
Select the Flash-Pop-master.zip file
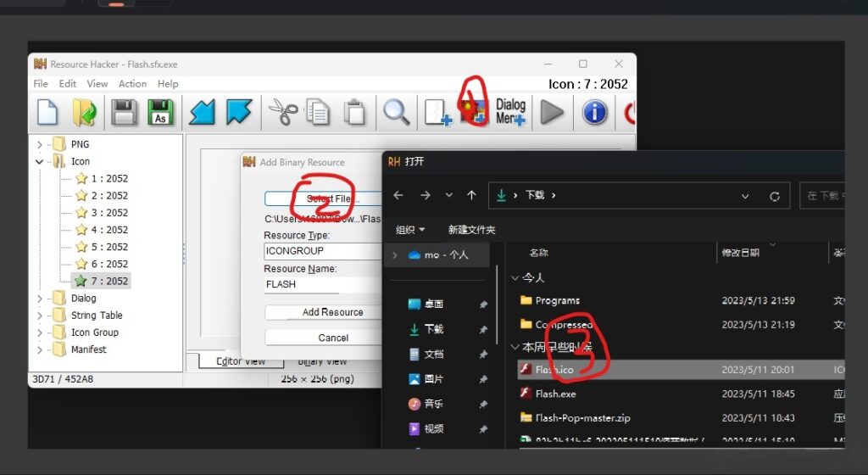point(681,418)
